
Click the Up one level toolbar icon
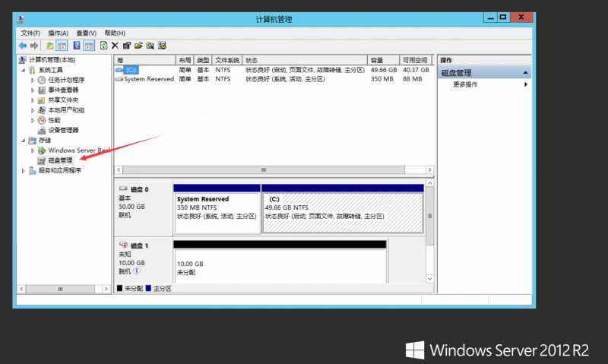click(x=49, y=46)
